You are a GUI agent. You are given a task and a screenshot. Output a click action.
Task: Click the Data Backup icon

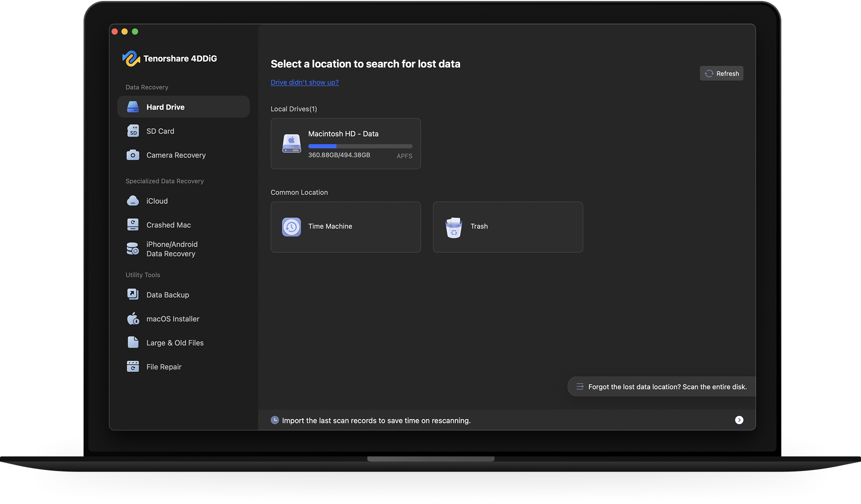coord(133,295)
